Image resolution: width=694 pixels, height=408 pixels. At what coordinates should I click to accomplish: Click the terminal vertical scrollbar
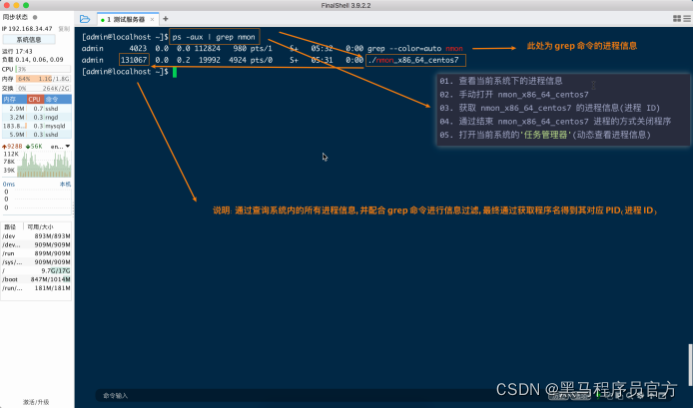point(690,365)
